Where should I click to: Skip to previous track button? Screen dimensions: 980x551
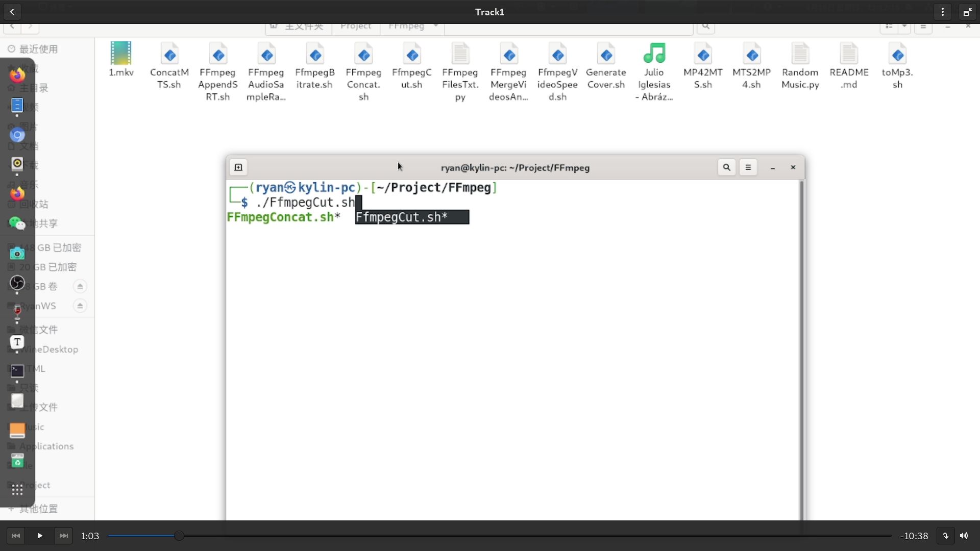[16, 536]
